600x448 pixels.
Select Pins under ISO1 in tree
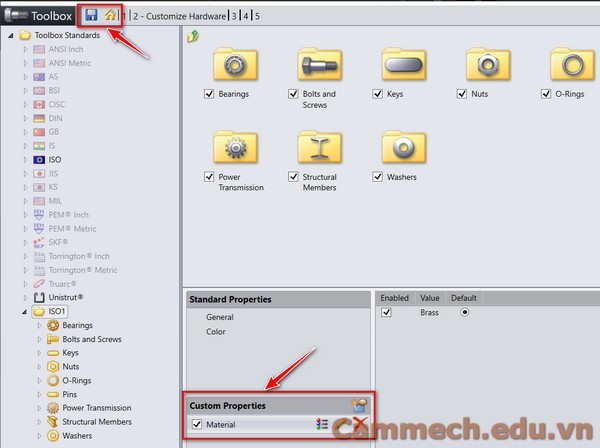pos(70,394)
